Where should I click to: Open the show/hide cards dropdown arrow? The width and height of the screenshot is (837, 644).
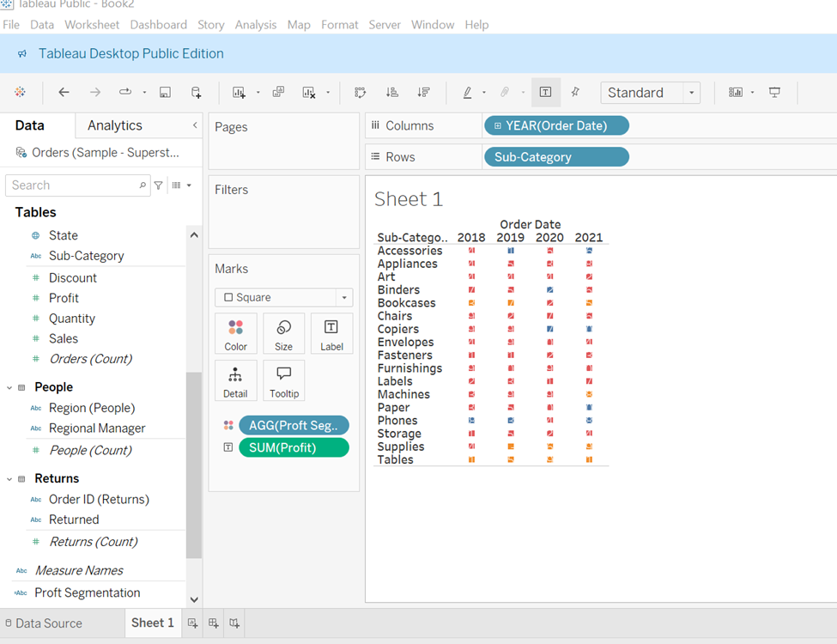[x=752, y=93]
